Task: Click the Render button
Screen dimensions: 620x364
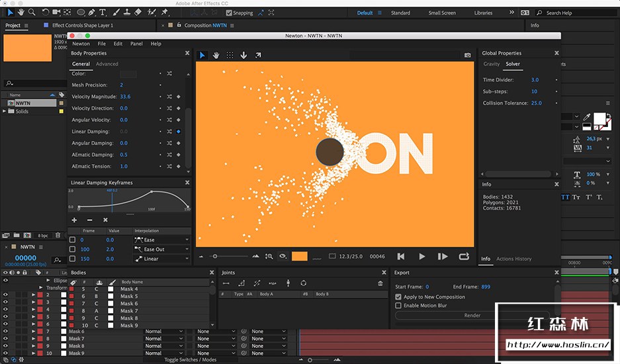Action: 472,315
